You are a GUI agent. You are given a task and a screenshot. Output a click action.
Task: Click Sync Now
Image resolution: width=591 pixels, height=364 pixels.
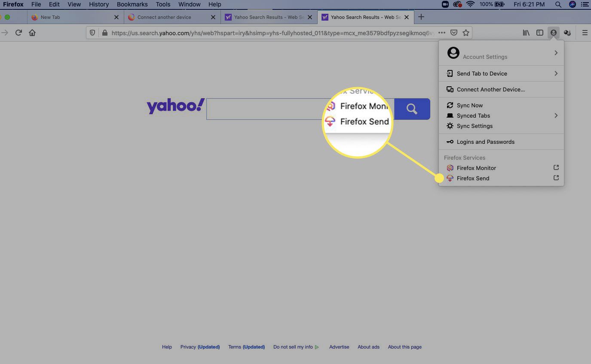(501, 105)
